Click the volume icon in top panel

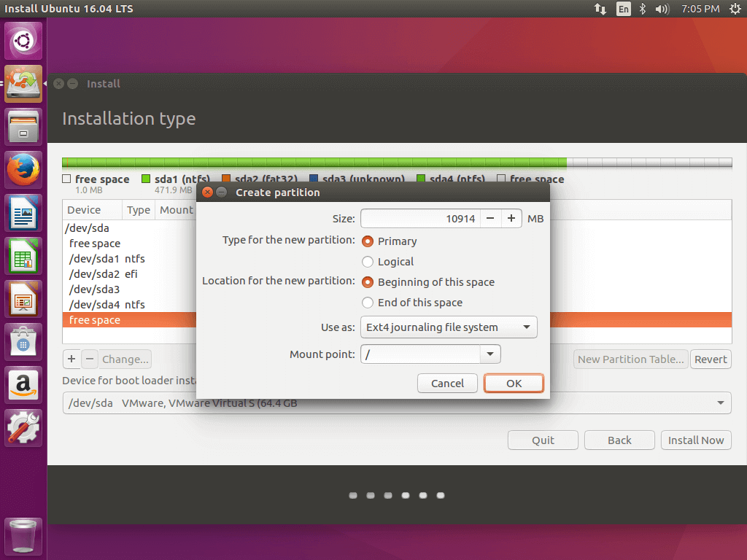[x=662, y=9]
